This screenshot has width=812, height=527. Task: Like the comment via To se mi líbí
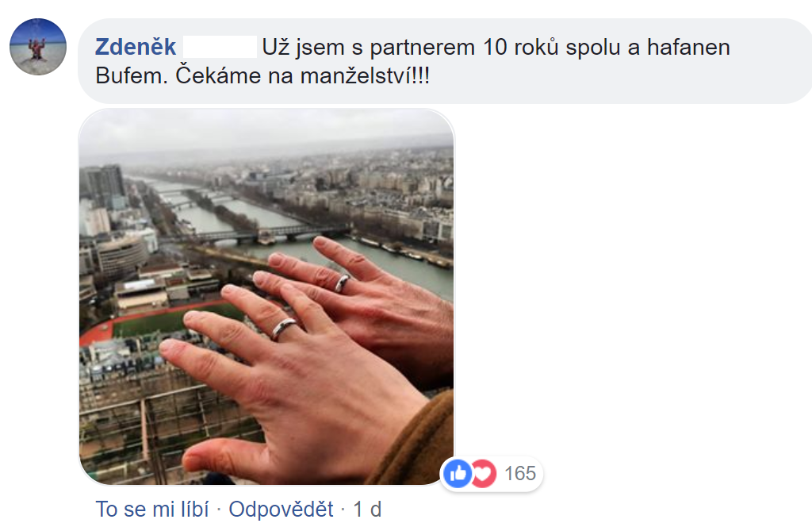click(x=152, y=510)
